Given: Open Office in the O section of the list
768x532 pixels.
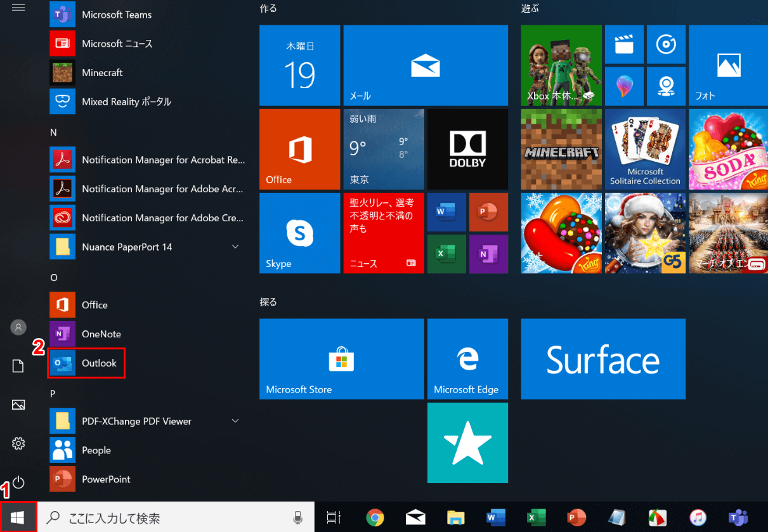Looking at the screenshot, I should [79, 305].
